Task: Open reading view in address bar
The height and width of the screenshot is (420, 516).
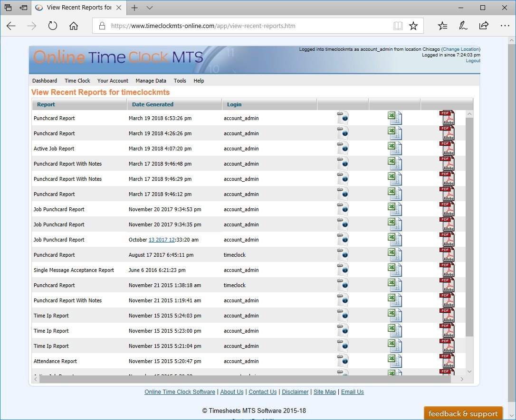Action: pyautogui.click(x=398, y=26)
